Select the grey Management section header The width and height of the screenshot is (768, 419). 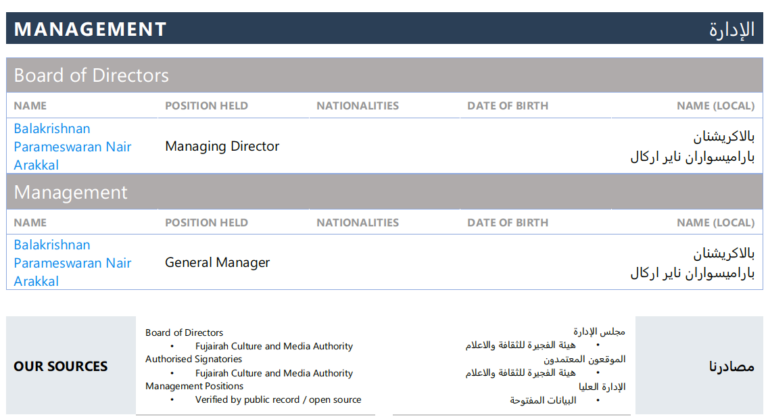70,192
